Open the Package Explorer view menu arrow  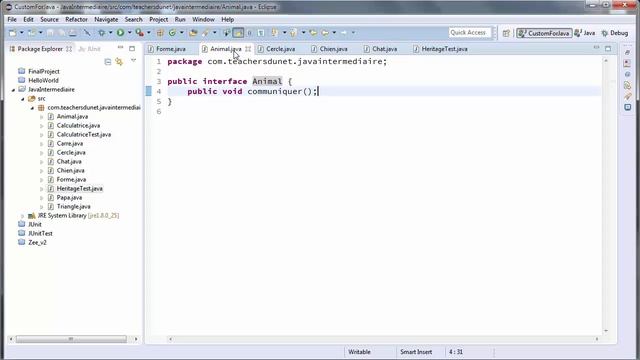click(x=133, y=61)
